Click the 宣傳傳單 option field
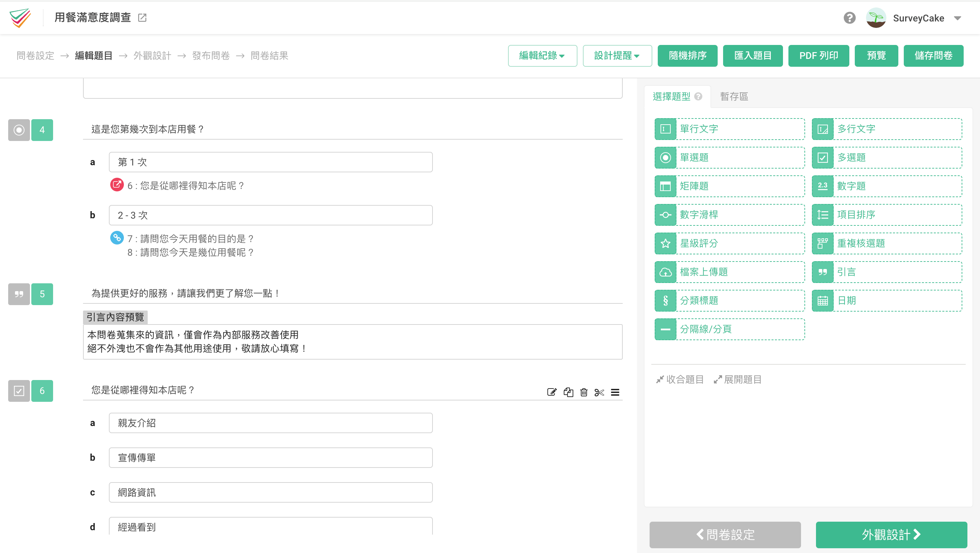Screen dimensions: 980x553 [271, 458]
